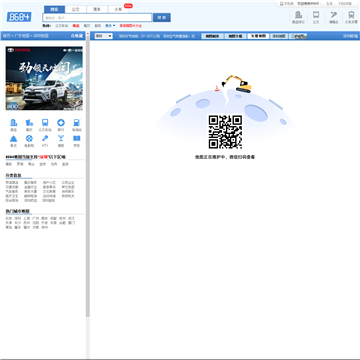Image resolution: width=360 pixels, height=360 pixels.
Task: Expand the 更多 dropdown under search box
Action: 110,26
